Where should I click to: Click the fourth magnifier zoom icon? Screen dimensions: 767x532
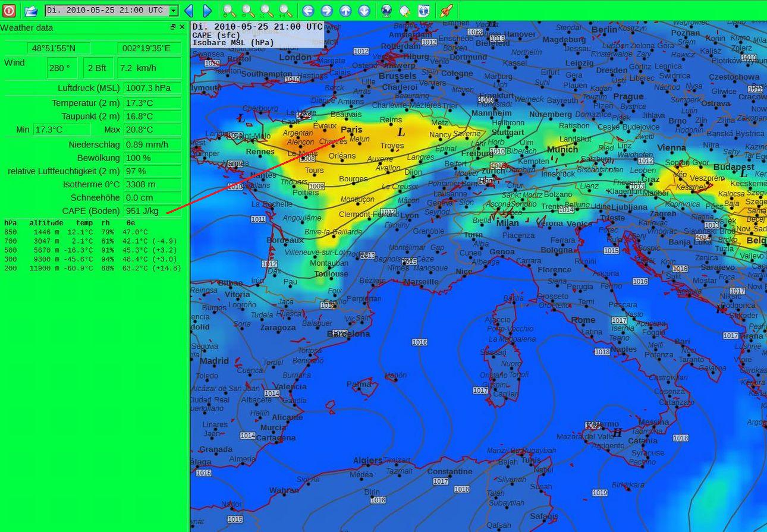click(x=286, y=10)
